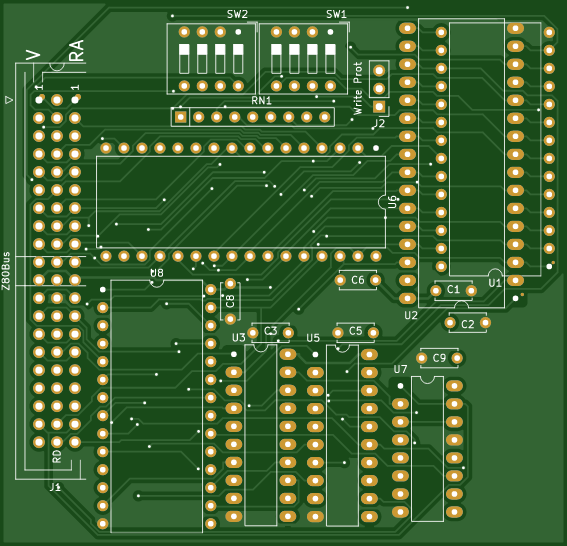Image resolution: width=567 pixels, height=546 pixels.
Task: Click the J1 connector reference label
Action: coord(55,487)
